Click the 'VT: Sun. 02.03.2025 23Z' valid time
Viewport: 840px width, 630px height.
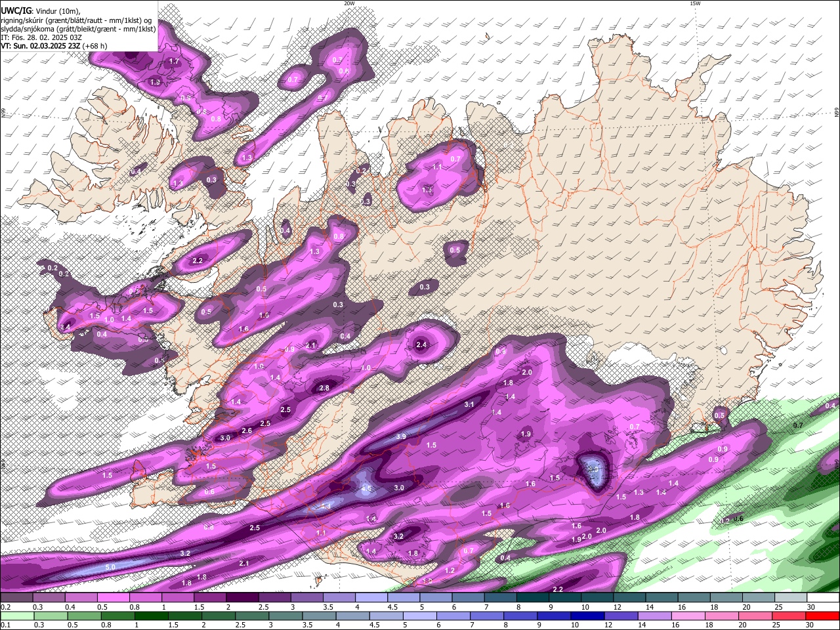pyautogui.click(x=41, y=46)
